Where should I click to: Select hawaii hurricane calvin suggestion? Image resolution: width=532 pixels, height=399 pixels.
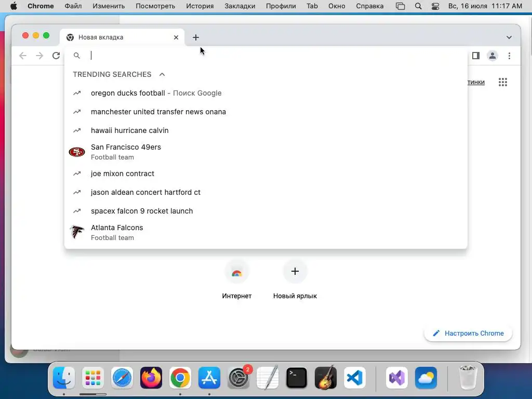point(265,130)
